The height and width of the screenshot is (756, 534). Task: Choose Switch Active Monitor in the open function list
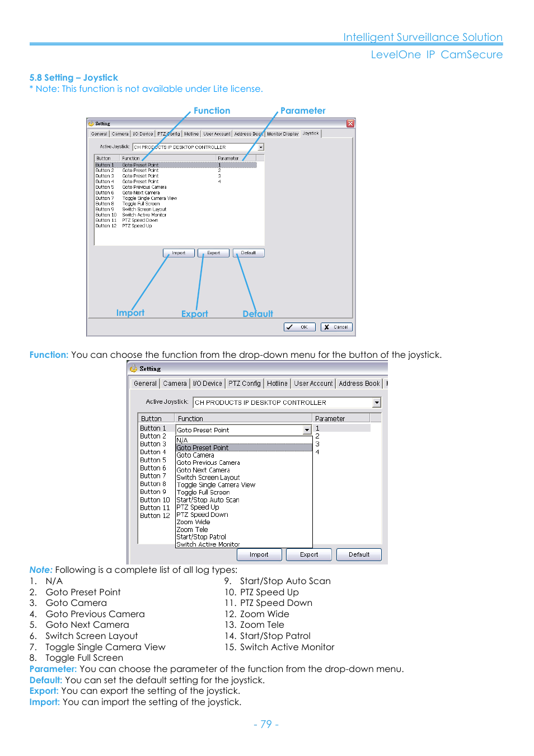click(243, 544)
